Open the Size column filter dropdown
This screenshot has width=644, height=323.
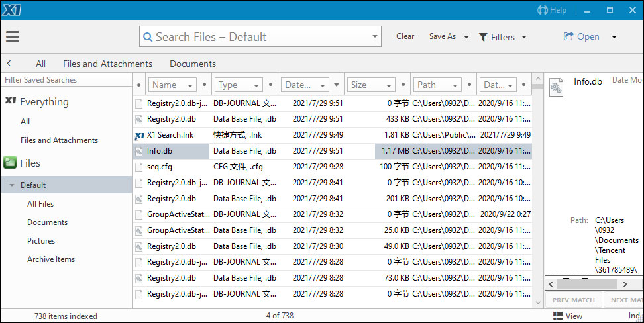pyautogui.click(x=388, y=86)
